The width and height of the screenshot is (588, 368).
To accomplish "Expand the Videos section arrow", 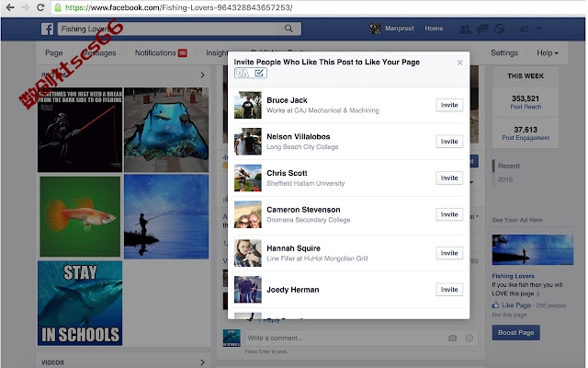I will [x=202, y=362].
